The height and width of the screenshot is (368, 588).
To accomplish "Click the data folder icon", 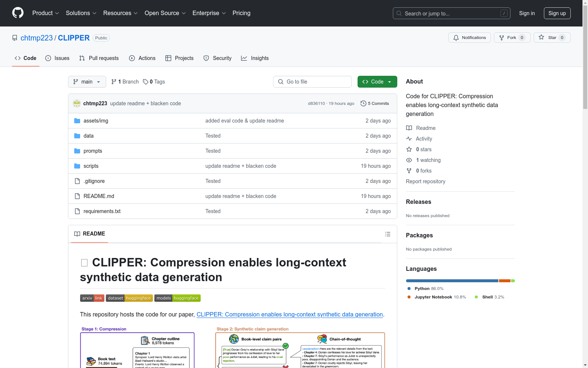I will (x=77, y=136).
